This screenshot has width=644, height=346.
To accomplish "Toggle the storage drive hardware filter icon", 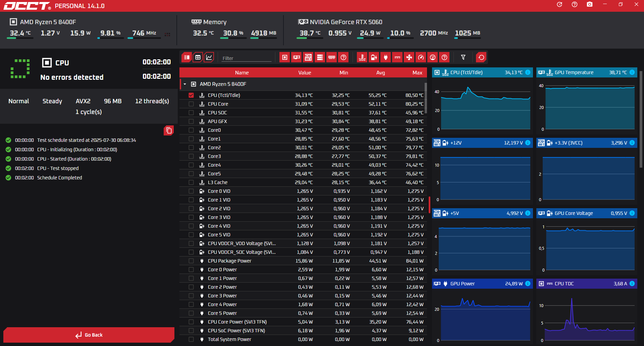I will point(320,57).
